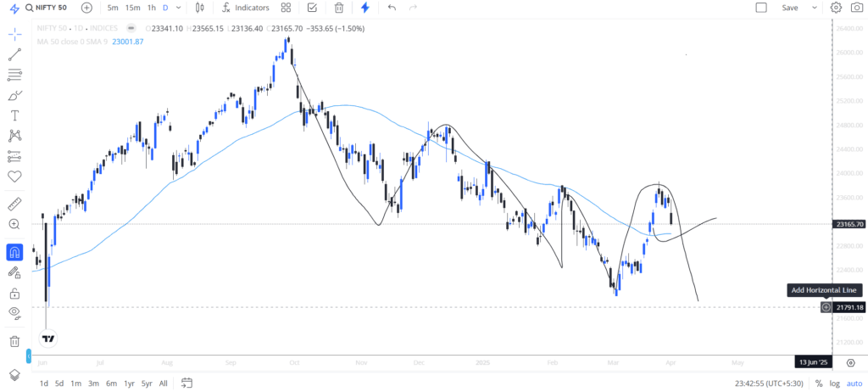868x392 pixels.
Task: Remove drawings with left sidebar trash icon
Action: (14, 341)
